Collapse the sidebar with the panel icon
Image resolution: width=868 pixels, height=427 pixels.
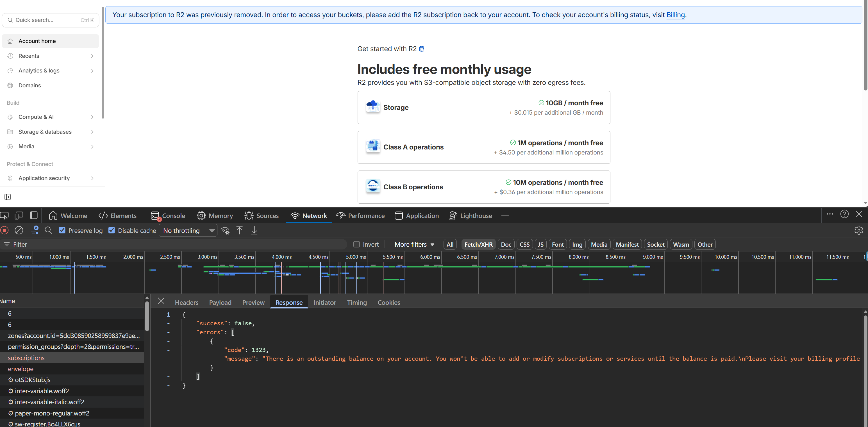tap(7, 197)
